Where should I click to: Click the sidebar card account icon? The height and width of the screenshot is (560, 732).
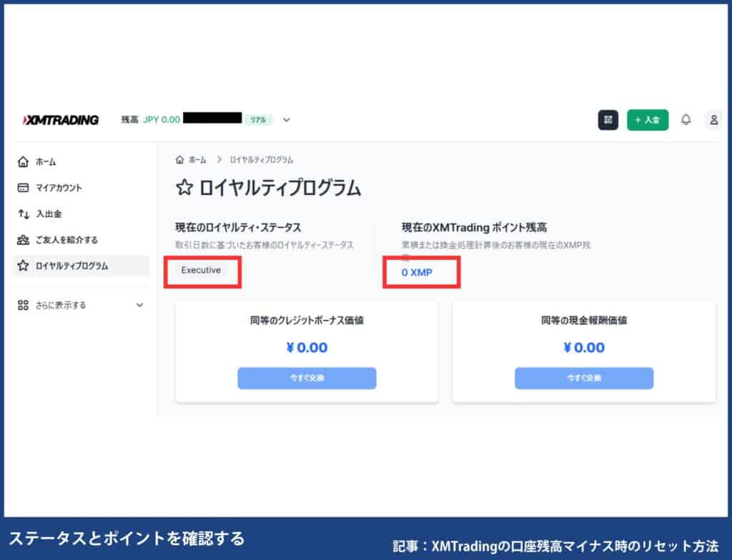pos(23,188)
